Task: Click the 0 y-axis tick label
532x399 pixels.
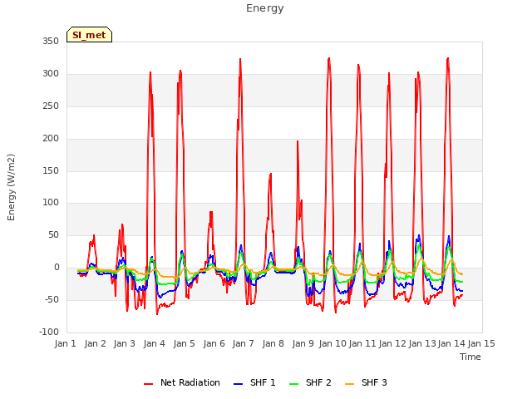Action: [x=57, y=268]
